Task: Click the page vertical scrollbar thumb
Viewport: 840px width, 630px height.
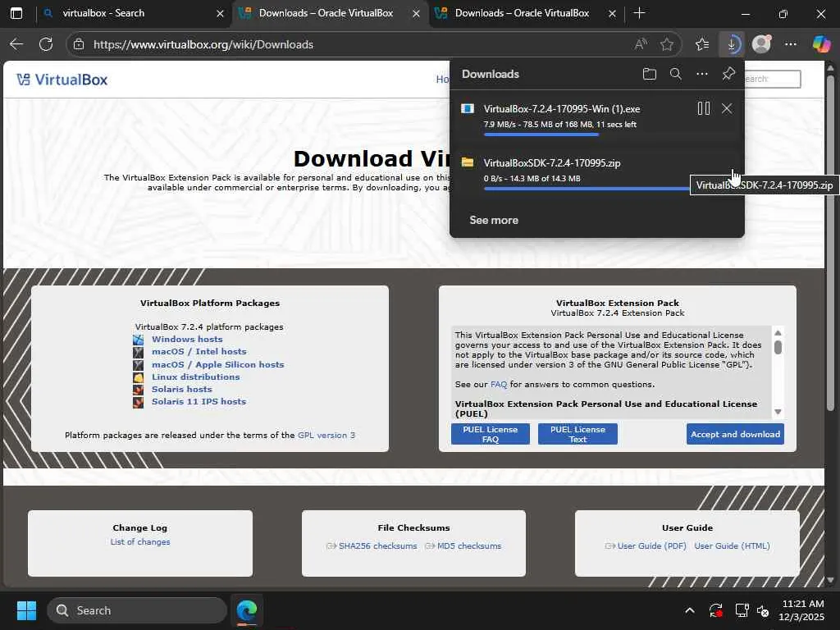Action: pos(830,244)
